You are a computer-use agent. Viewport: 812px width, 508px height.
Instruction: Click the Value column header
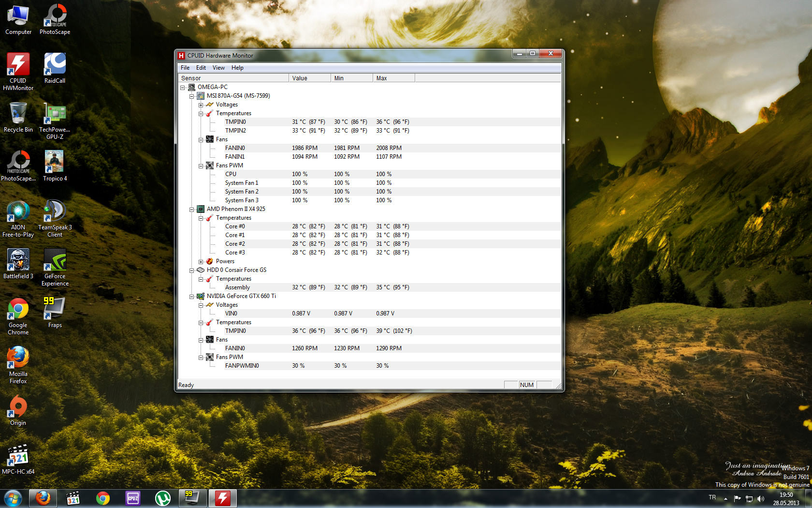click(x=310, y=78)
